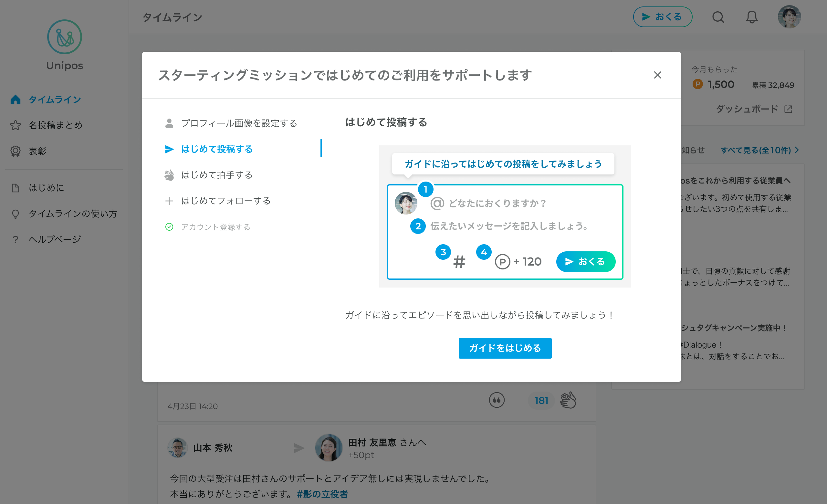The image size is (827, 504).
Task: Click the おくる button in guide illustration
Action: pyautogui.click(x=585, y=261)
